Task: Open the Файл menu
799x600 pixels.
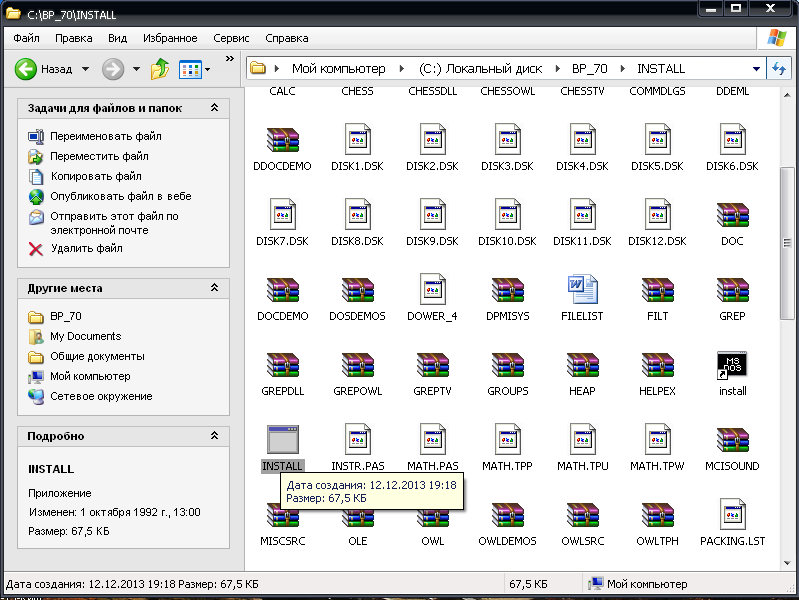Action: click(x=26, y=38)
